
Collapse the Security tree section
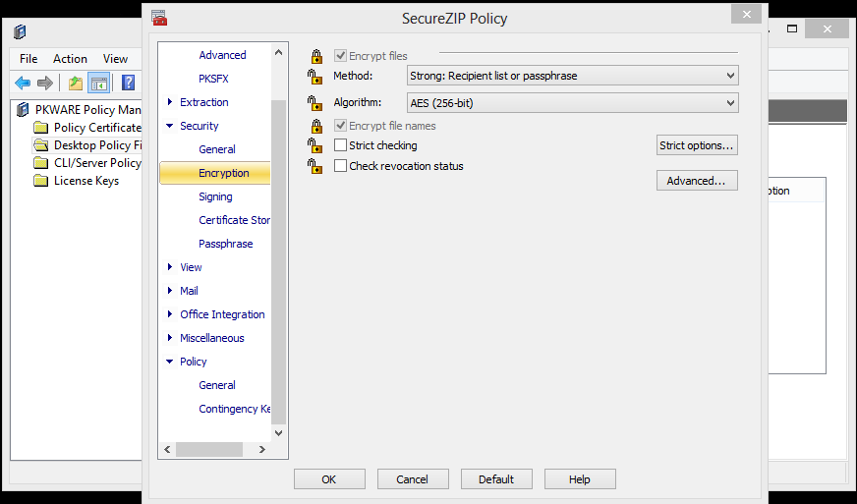pyautogui.click(x=170, y=126)
